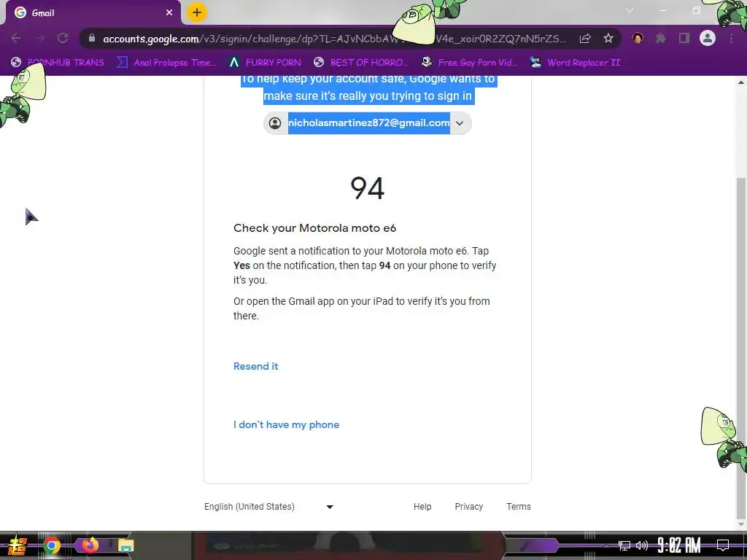Expand the account email chevron

[x=460, y=123]
